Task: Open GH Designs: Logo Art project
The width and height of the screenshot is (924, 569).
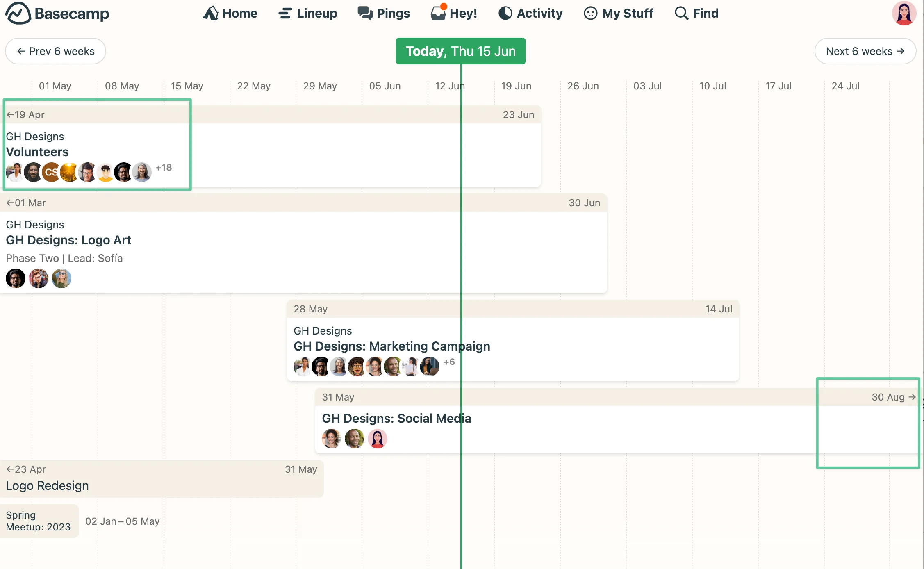Action: point(68,240)
